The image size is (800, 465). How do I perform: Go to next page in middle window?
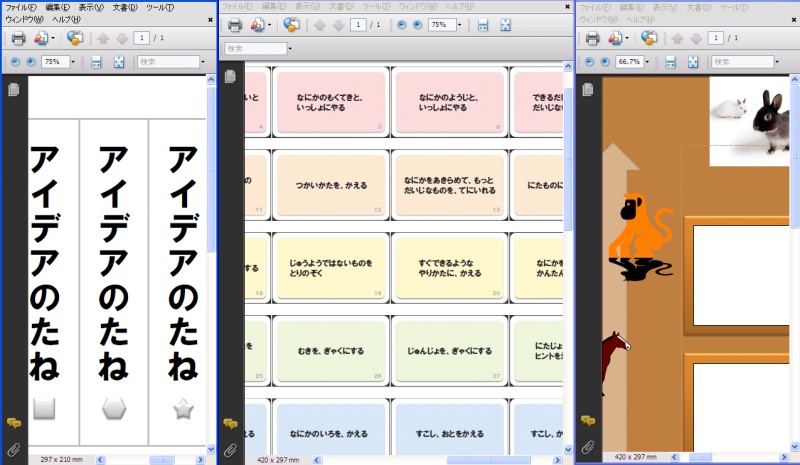pyautogui.click(x=338, y=25)
